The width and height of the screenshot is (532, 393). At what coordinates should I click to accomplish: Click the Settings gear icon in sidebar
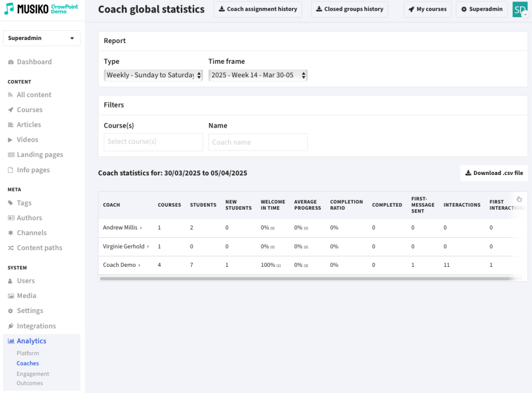10,311
